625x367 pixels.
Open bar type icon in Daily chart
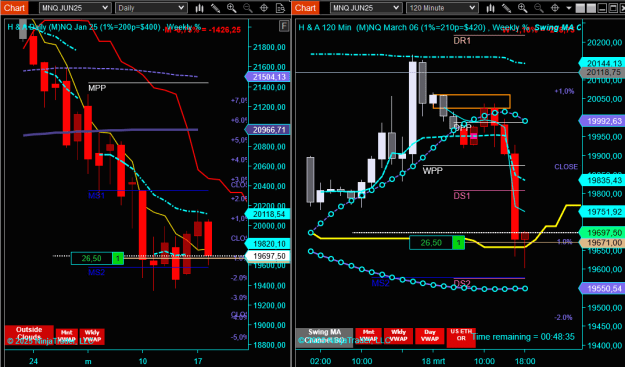[x=199, y=8]
